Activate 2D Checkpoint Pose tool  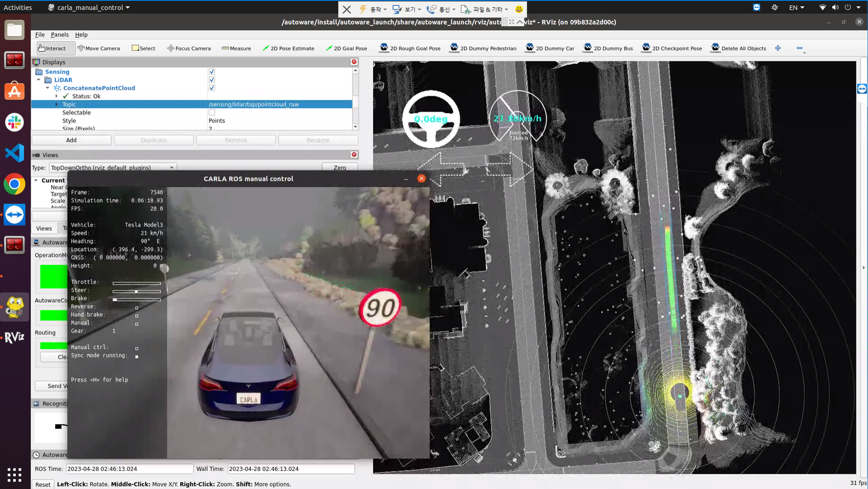pyautogui.click(x=672, y=48)
